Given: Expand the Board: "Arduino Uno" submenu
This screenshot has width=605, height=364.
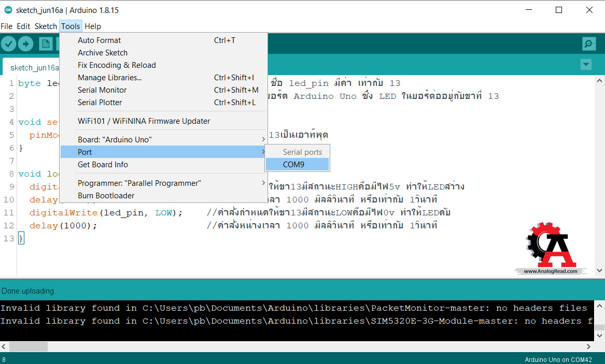Looking at the screenshot, I should tap(164, 139).
